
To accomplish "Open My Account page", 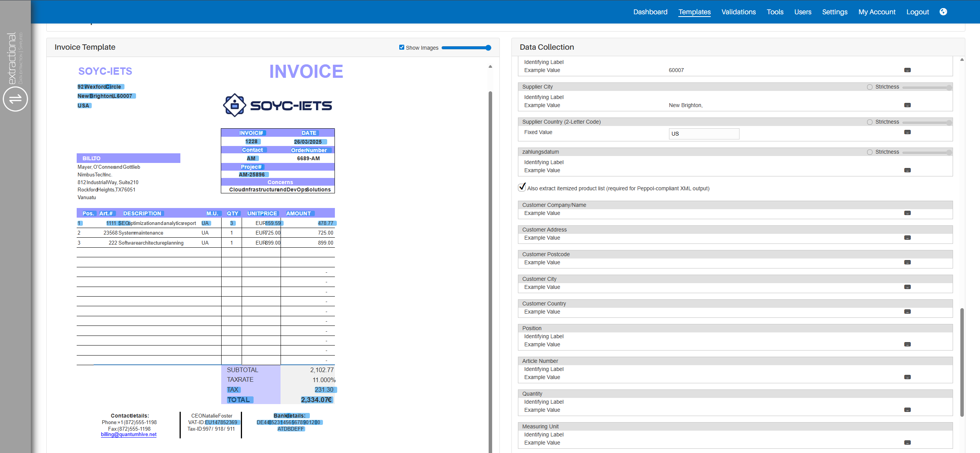I will coord(877,12).
